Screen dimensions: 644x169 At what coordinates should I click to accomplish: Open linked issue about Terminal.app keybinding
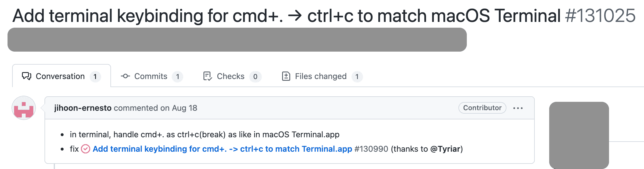[x=222, y=149]
